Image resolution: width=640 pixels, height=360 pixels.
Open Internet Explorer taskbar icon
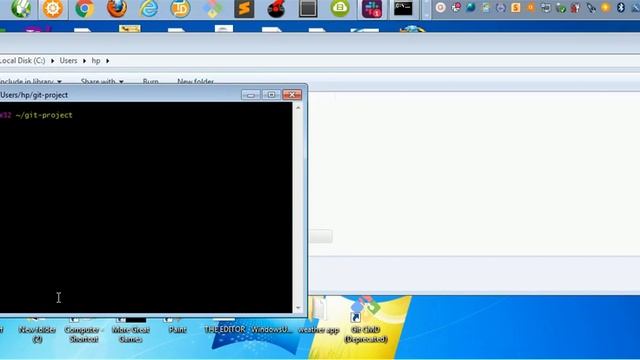[148, 8]
